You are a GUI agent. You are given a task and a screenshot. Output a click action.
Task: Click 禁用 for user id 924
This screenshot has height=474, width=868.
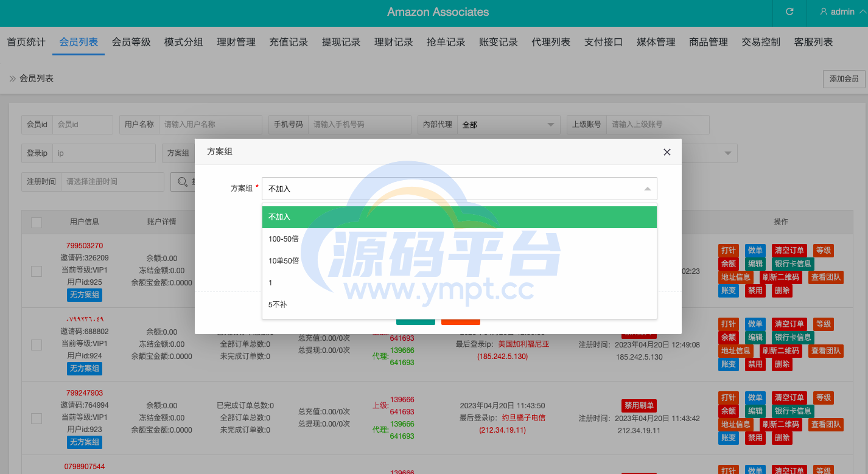point(755,364)
